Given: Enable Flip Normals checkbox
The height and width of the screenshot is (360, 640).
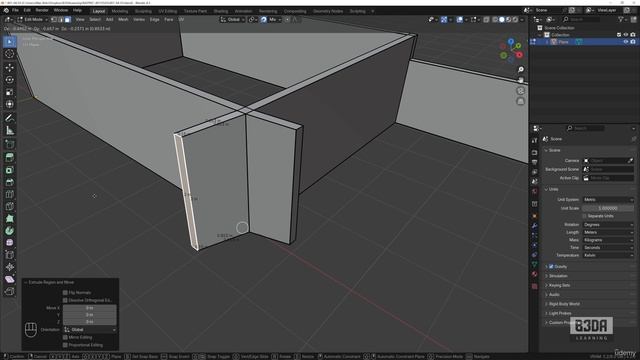Looking at the screenshot, I should point(65,293).
